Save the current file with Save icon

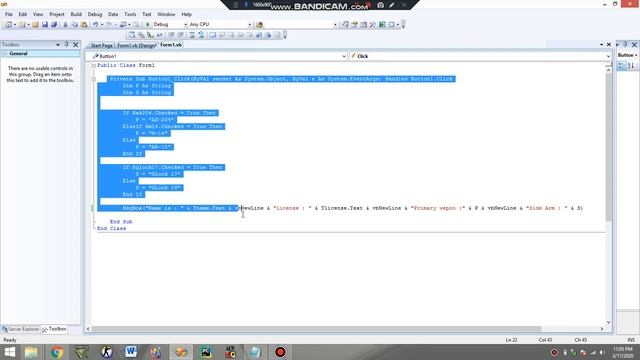coord(44,24)
